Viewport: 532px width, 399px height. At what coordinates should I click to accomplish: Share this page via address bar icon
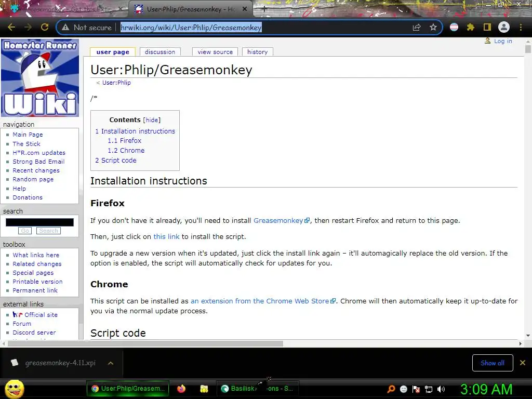[417, 28]
